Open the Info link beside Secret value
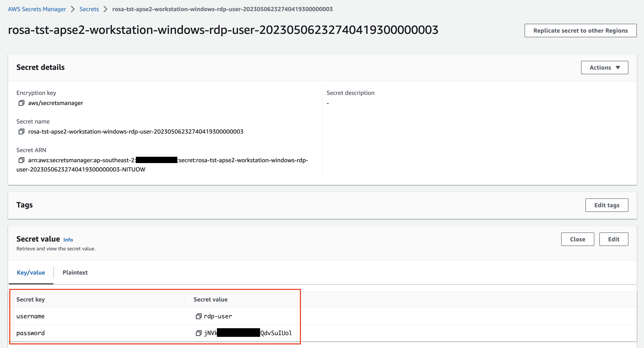 [x=68, y=240]
